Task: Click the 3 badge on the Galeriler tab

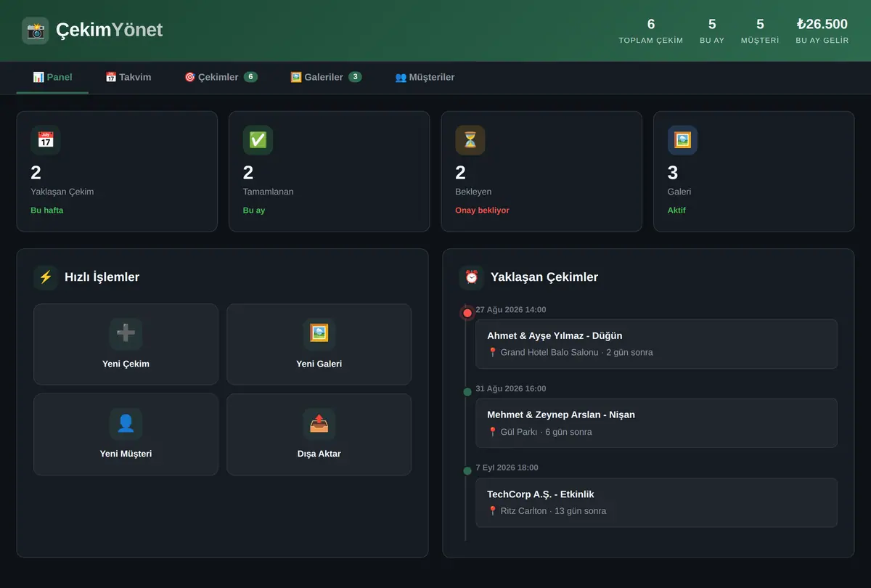Action: [x=355, y=77]
